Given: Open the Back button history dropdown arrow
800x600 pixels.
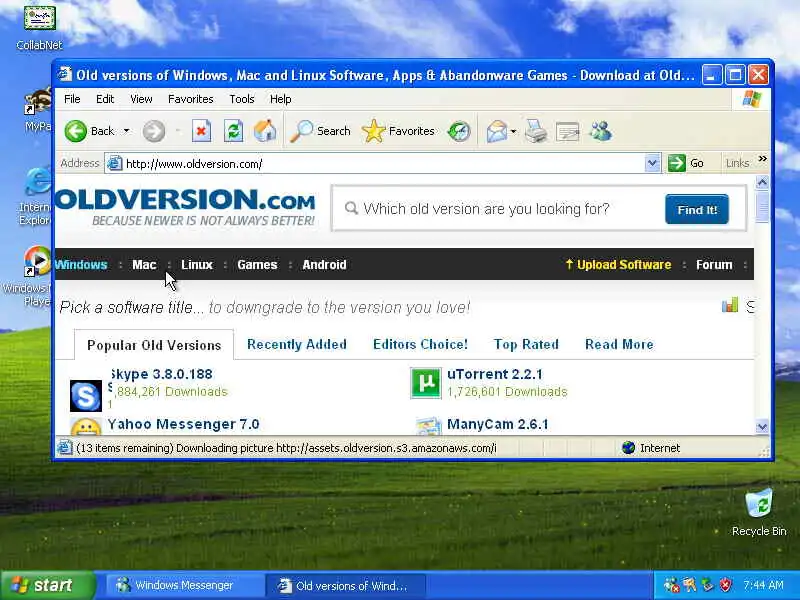Looking at the screenshot, I should click(127, 131).
